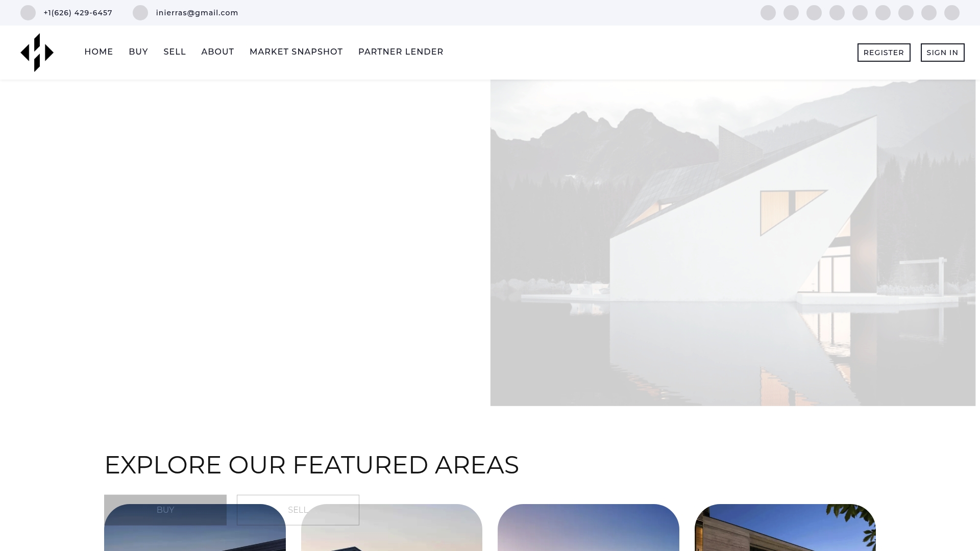
Task: Click the SIGN IN button
Action: 943,53
